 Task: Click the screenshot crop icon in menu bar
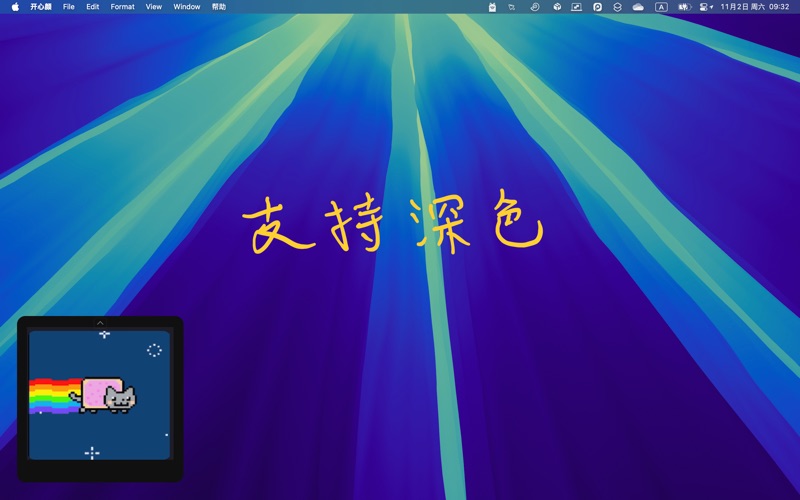513,7
